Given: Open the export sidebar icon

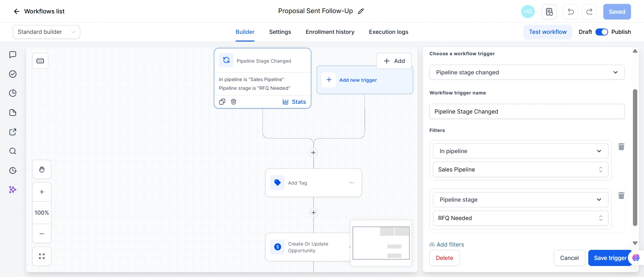Looking at the screenshot, I should point(13,132).
